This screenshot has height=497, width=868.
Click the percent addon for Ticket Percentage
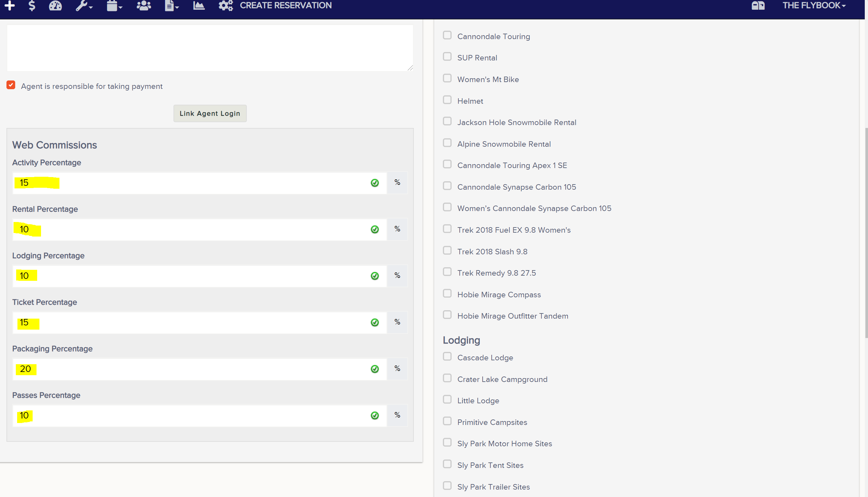point(397,323)
